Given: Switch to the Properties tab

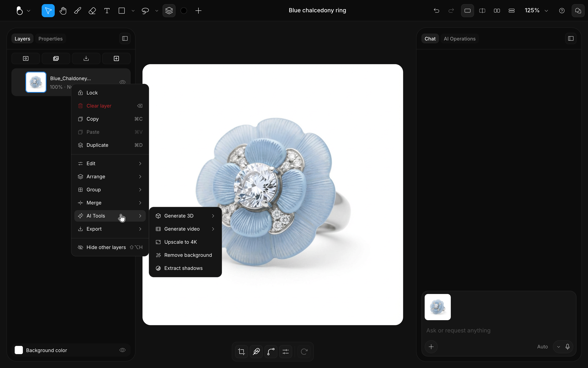Looking at the screenshot, I should (x=51, y=39).
